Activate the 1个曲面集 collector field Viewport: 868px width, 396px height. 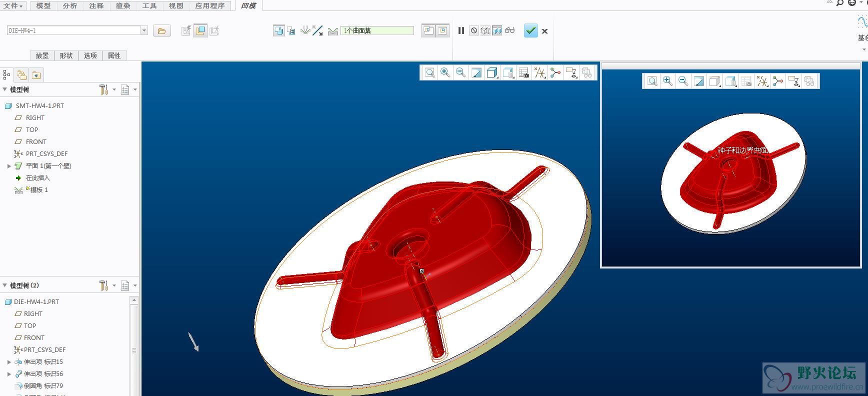(x=377, y=30)
